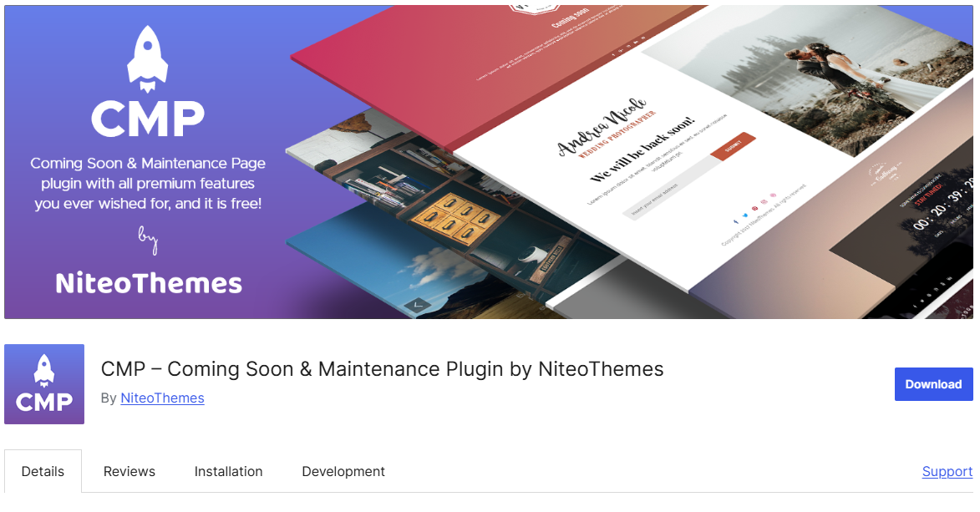The height and width of the screenshot is (512, 980).
Task: Click the blue Download button
Action: [x=933, y=384]
